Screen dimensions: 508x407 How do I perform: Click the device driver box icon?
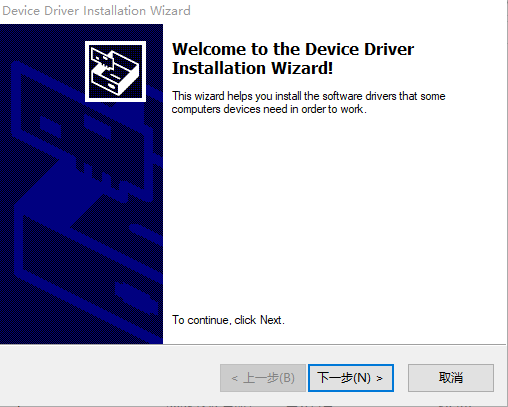[x=115, y=71]
